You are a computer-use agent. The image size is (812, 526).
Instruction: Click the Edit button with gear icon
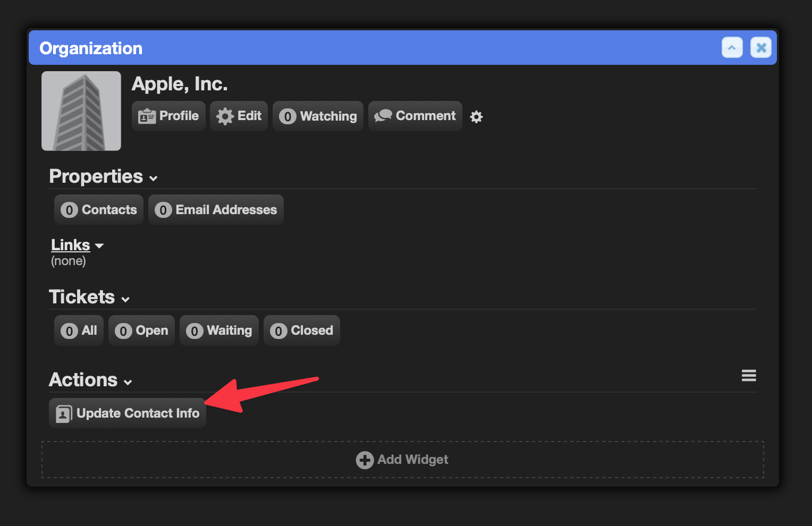[x=239, y=116]
